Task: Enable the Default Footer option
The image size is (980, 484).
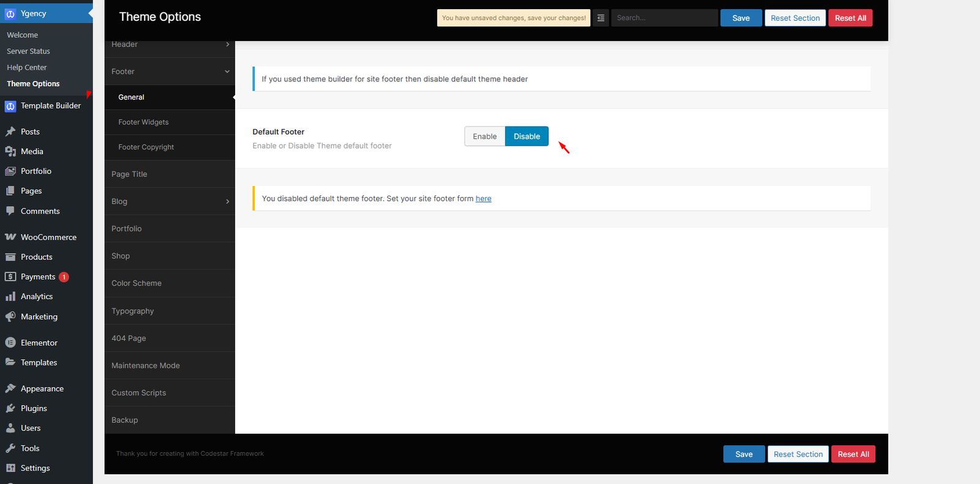Action: click(x=484, y=136)
